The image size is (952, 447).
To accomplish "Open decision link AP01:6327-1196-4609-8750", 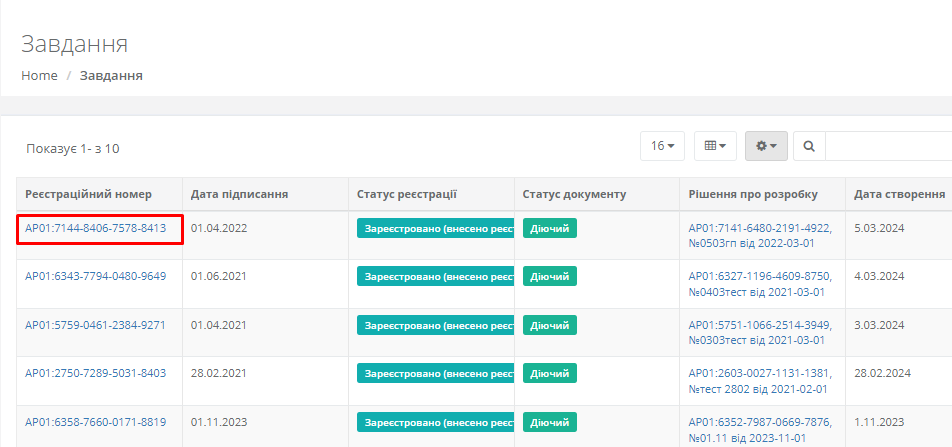I will (759, 276).
